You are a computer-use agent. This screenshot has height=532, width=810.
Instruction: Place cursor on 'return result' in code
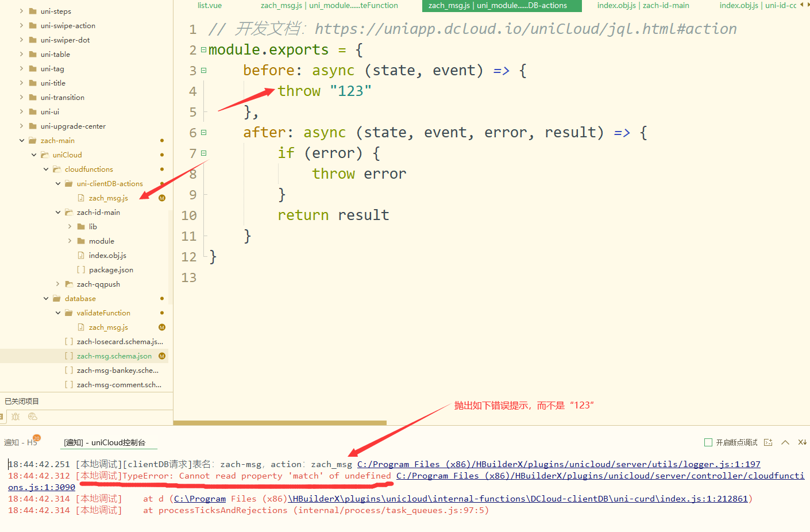333,215
